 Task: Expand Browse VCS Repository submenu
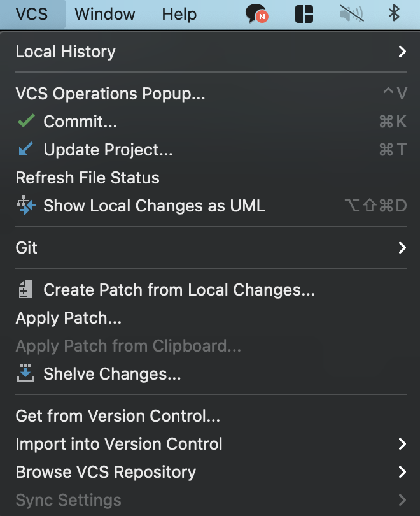[402, 472]
